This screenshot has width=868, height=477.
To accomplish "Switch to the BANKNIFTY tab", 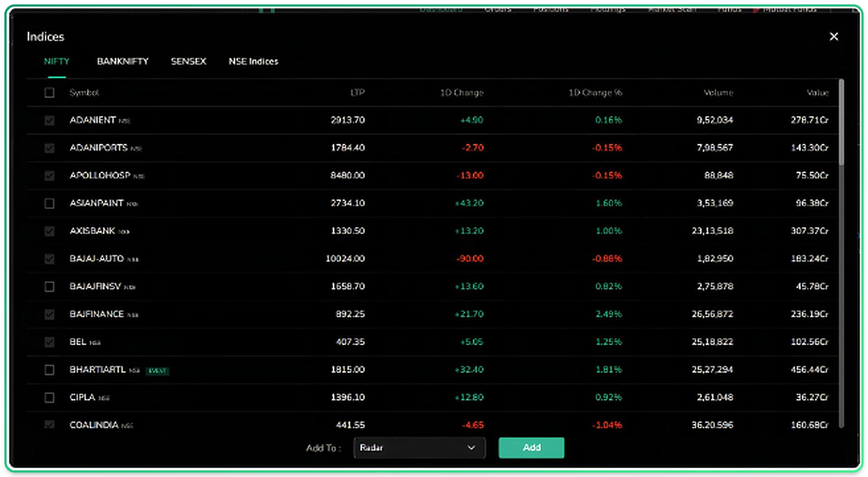I will pyautogui.click(x=122, y=61).
